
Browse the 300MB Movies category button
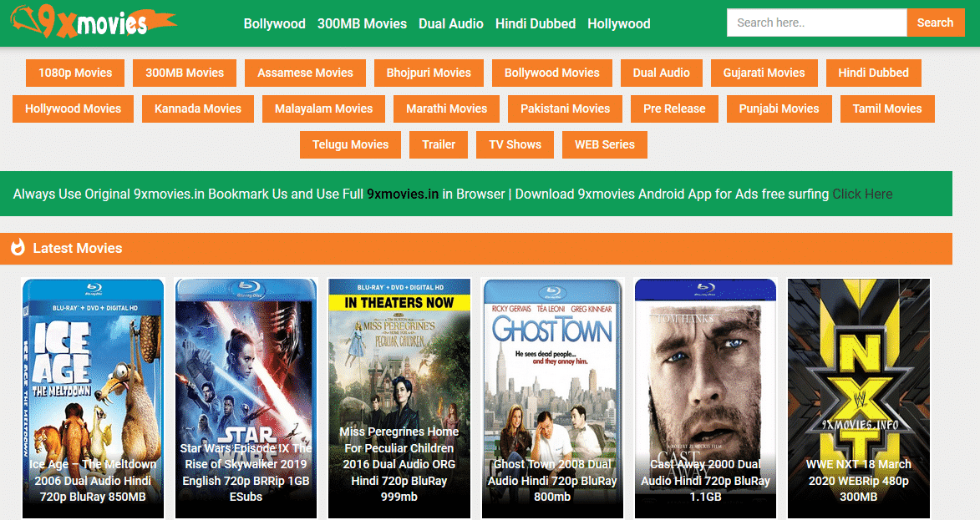(x=185, y=73)
